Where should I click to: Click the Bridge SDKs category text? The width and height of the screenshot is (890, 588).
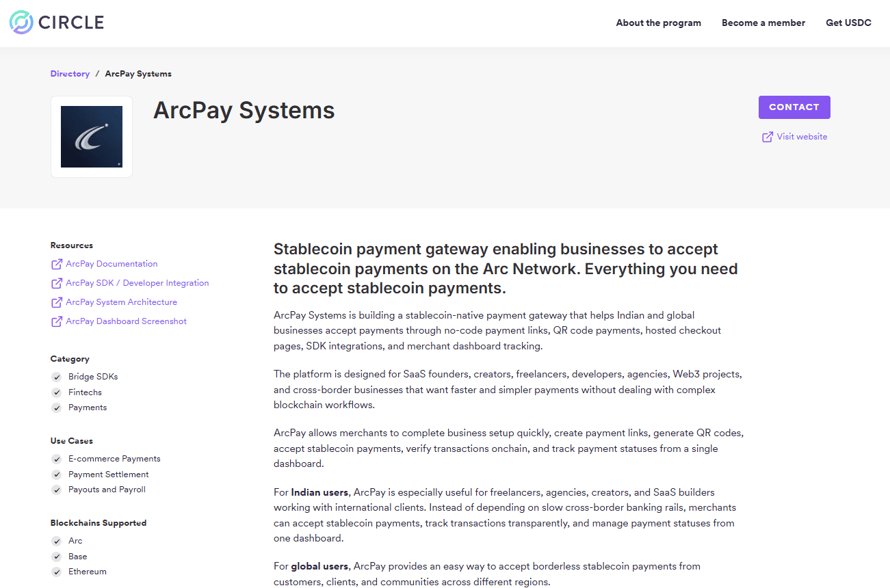point(93,377)
